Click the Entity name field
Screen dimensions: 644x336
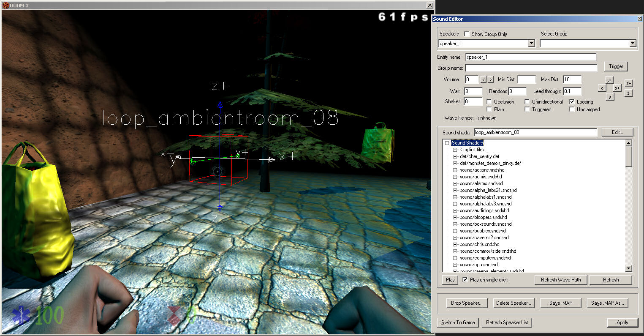point(531,57)
